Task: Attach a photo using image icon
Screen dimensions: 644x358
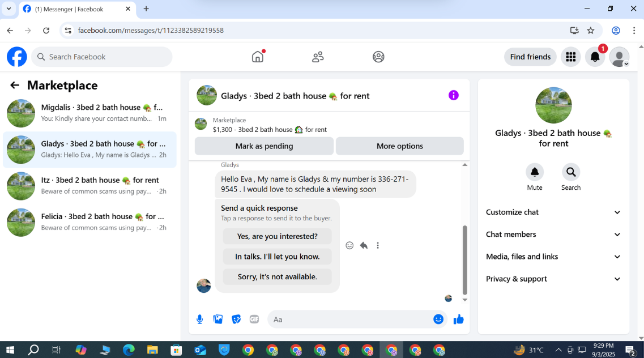Action: click(x=218, y=319)
